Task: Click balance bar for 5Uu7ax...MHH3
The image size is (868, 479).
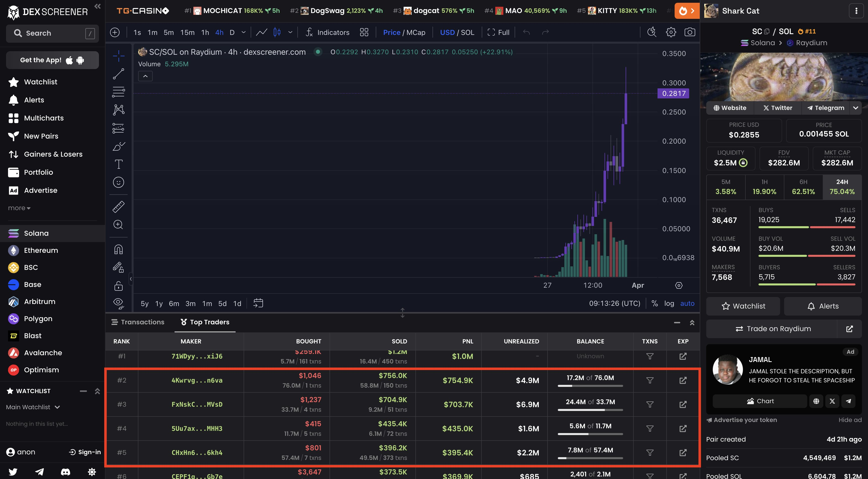Action: 590,434
